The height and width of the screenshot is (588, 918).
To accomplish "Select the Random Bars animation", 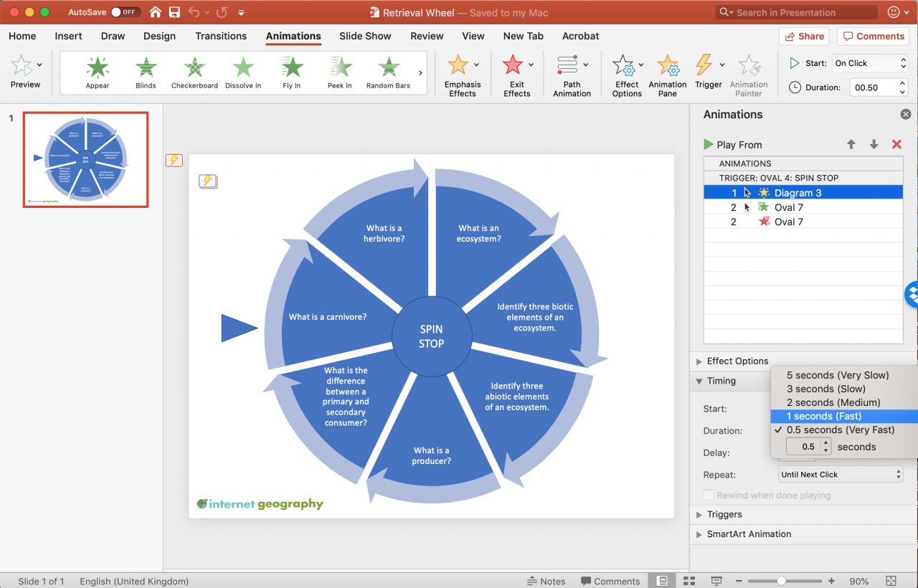I will 388,72.
